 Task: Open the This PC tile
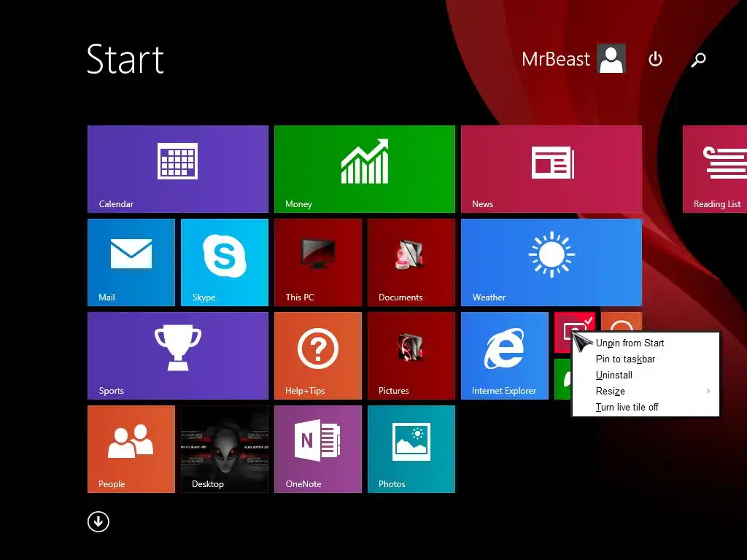pos(318,262)
